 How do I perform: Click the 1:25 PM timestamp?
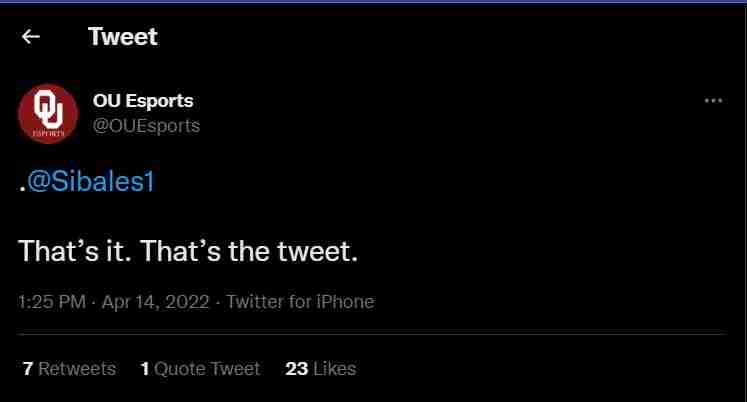coord(51,301)
